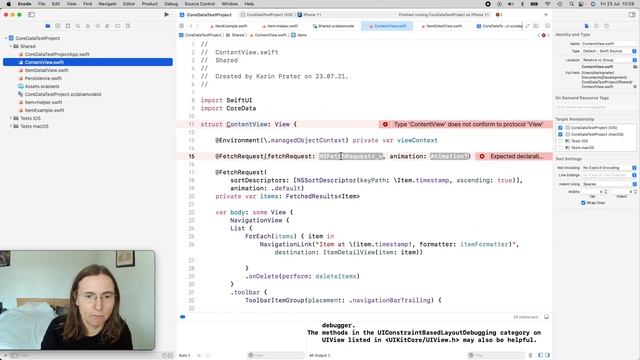640x360 pixels.
Task: Select CoreDataTestProjectApp.swift in navigator
Action: [x=57, y=54]
